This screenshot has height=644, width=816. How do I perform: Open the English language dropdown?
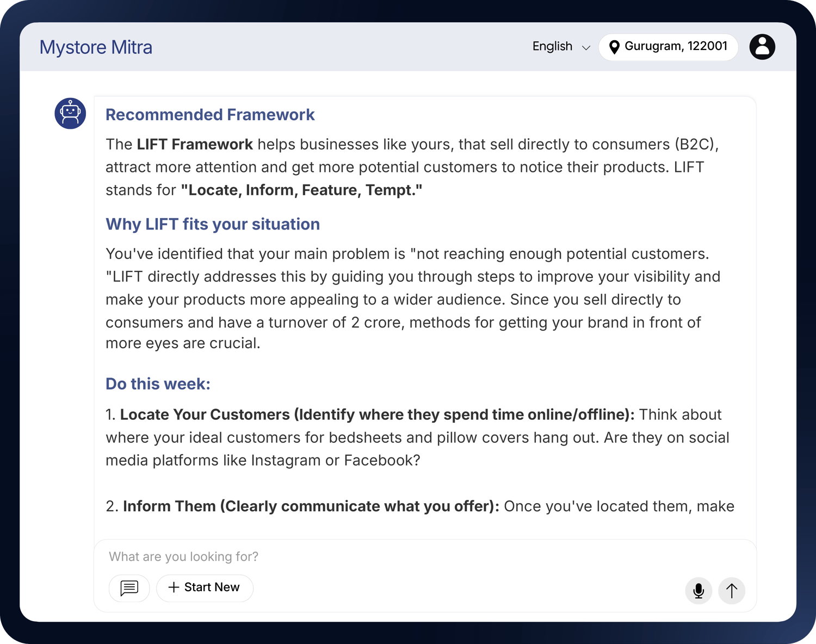552,47
